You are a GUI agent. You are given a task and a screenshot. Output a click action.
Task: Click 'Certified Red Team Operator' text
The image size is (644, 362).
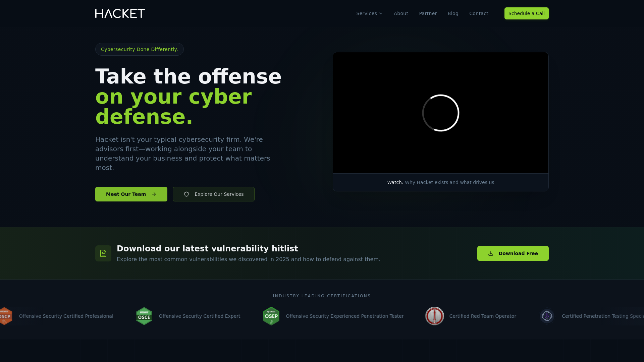[x=483, y=316]
